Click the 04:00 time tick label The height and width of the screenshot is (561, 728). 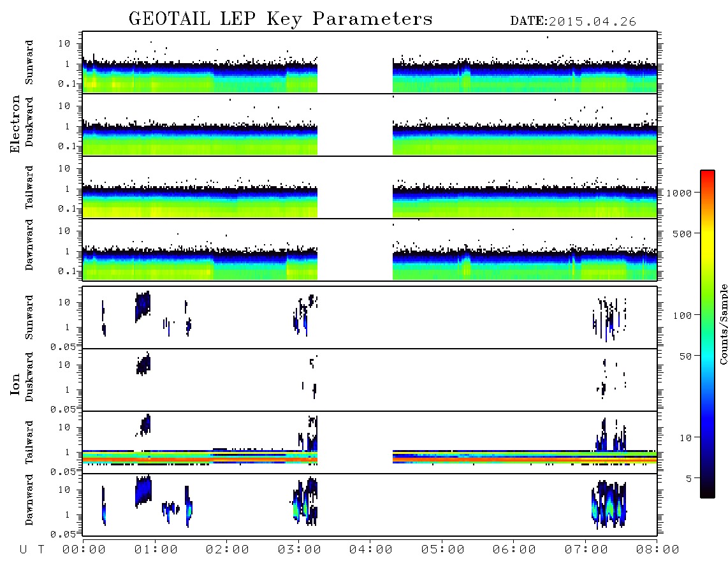point(371,550)
